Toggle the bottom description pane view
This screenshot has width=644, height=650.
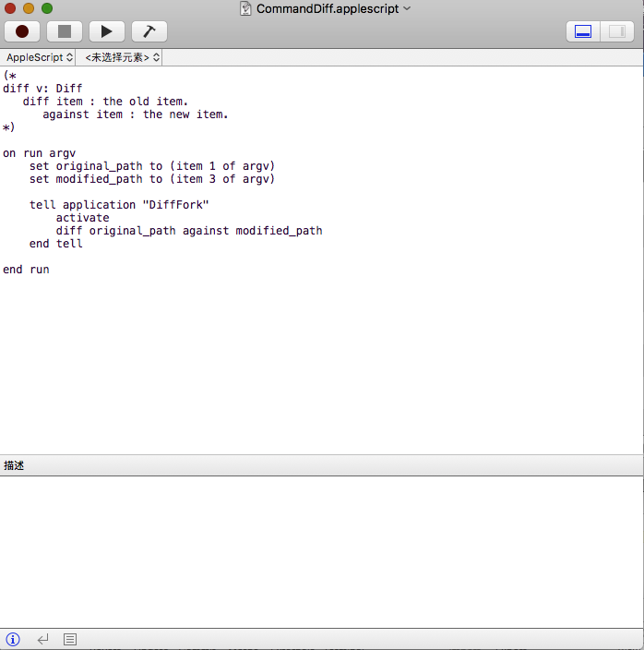click(x=583, y=31)
